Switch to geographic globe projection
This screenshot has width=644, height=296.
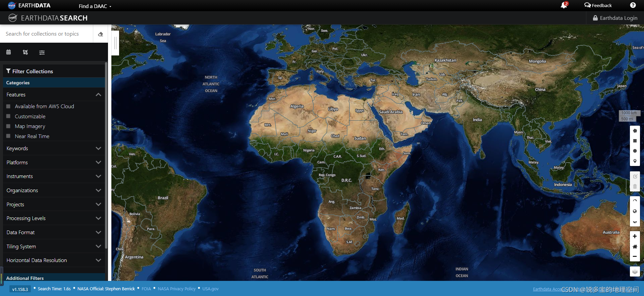(x=635, y=211)
